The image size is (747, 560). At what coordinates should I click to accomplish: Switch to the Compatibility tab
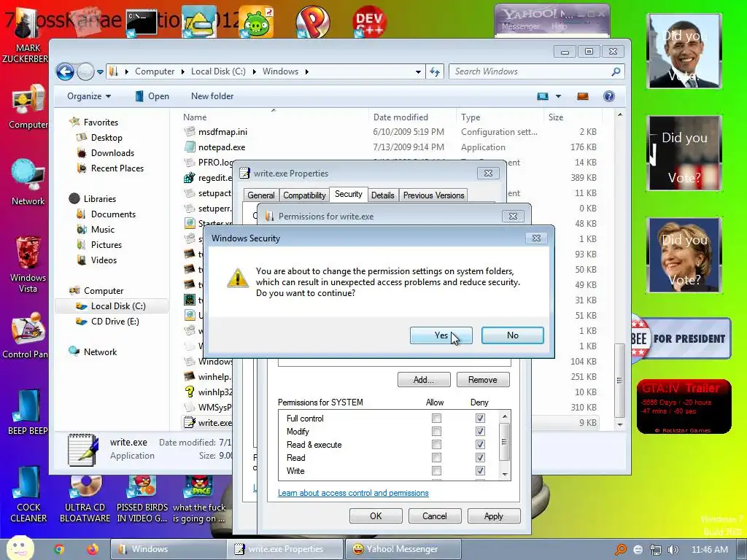[304, 195]
